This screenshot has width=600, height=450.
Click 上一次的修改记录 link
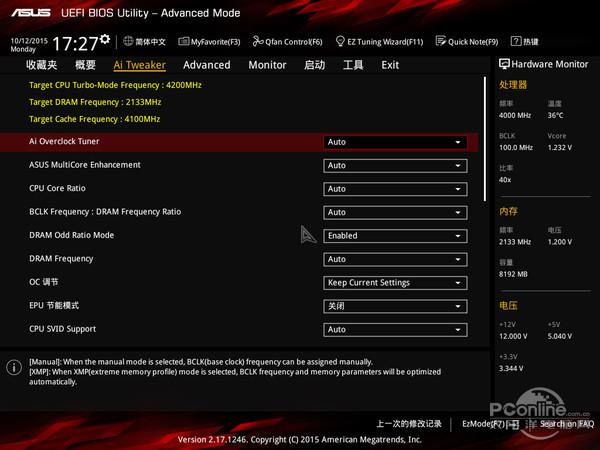[x=409, y=424]
